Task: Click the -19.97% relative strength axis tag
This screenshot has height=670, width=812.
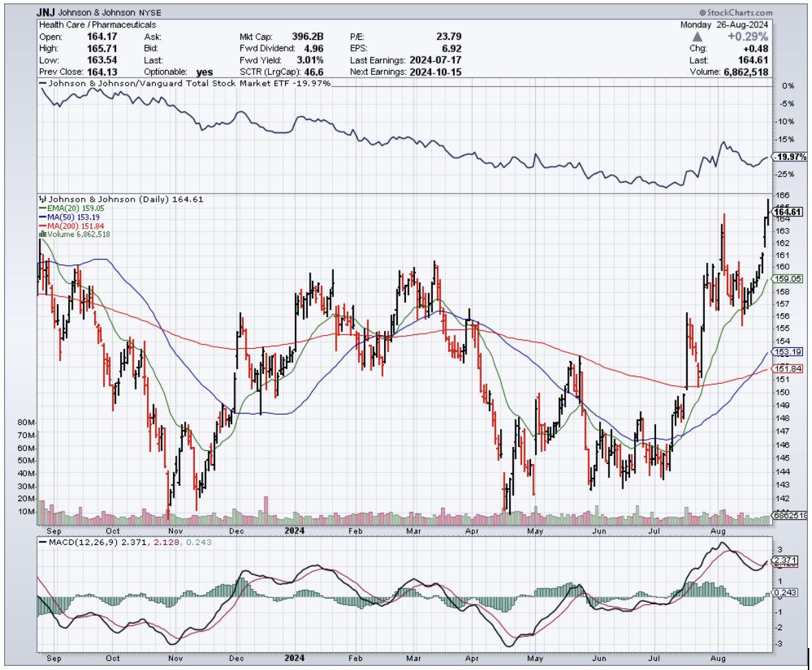Action: [790, 157]
